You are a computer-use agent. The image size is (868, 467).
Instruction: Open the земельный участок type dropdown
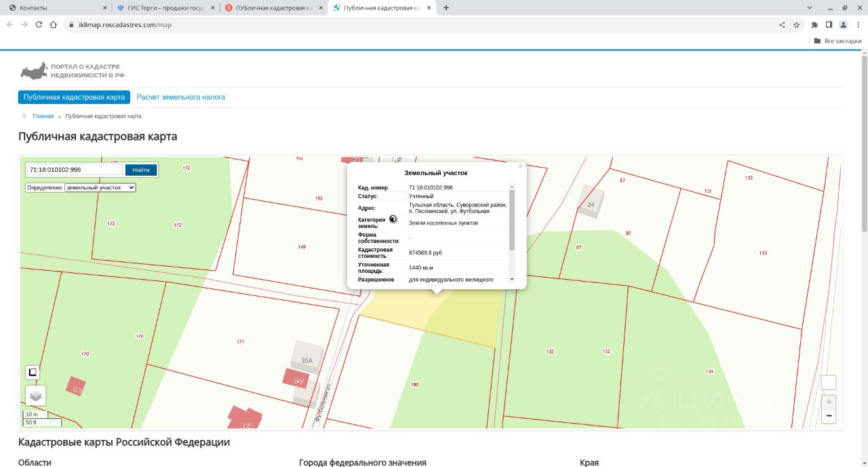click(100, 187)
